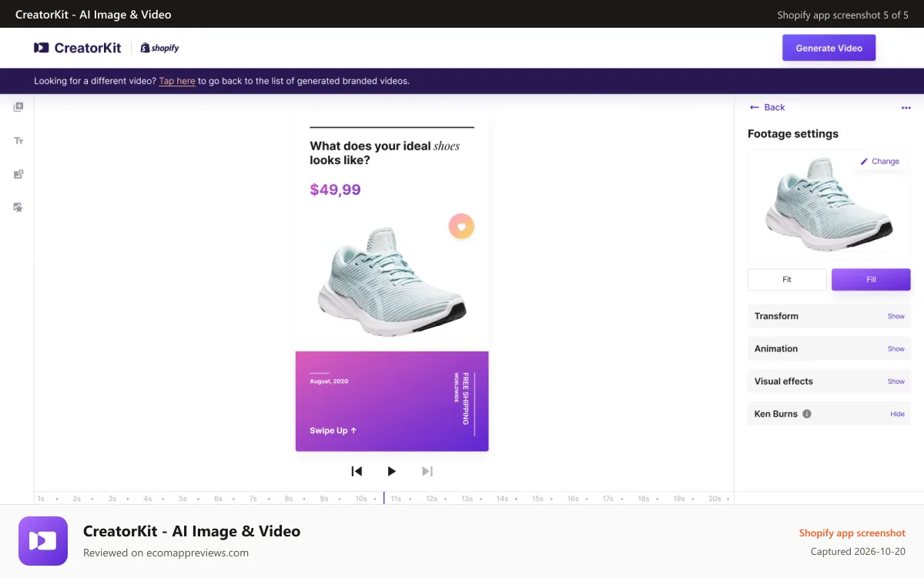Click 'Shopify app screenshot' footer label

pos(852,533)
